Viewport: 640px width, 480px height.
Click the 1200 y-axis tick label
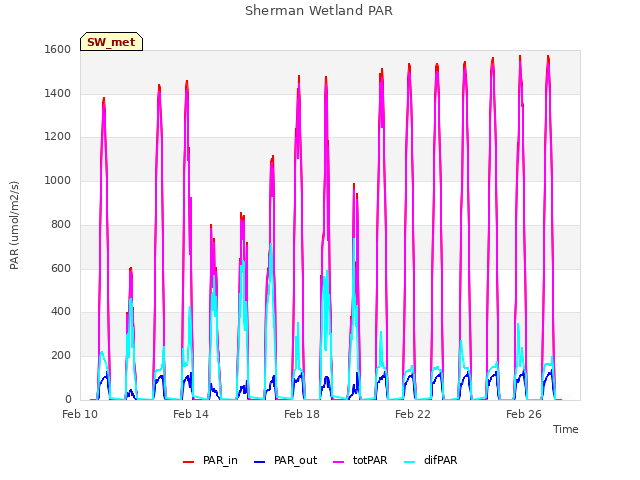pyautogui.click(x=58, y=137)
